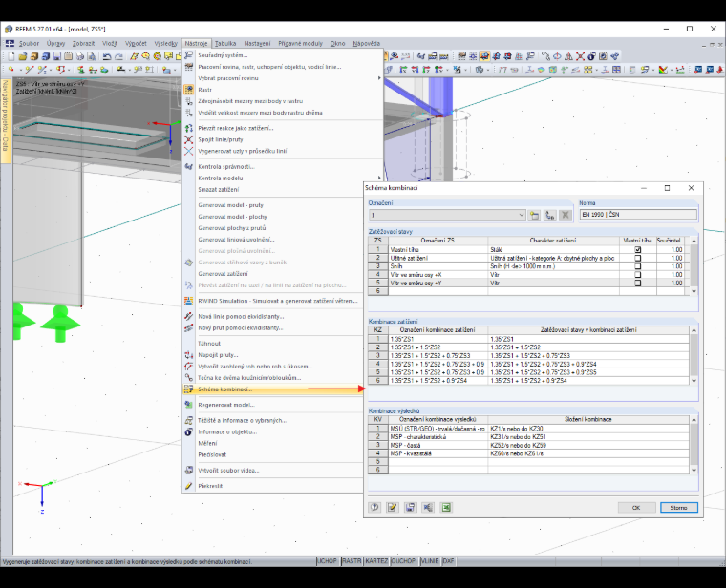726x588 pixels.
Task: Open the Výsledky menu
Action: 166,44
